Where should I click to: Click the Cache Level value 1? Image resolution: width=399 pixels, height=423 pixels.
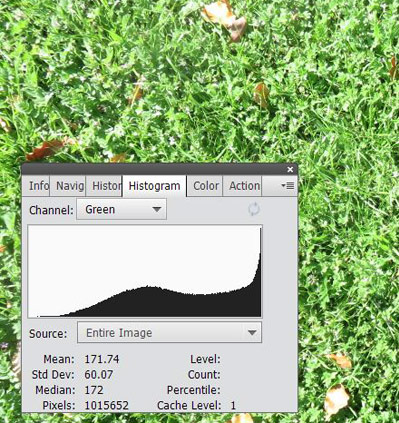point(233,406)
